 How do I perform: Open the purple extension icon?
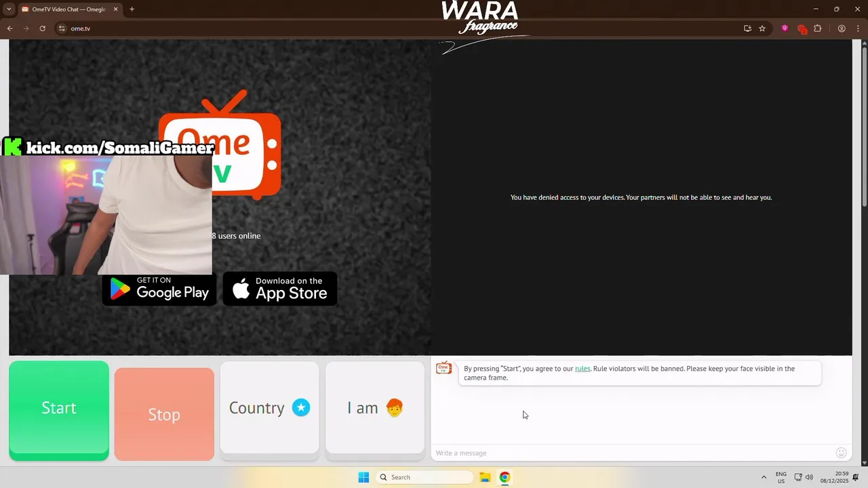[x=785, y=28]
